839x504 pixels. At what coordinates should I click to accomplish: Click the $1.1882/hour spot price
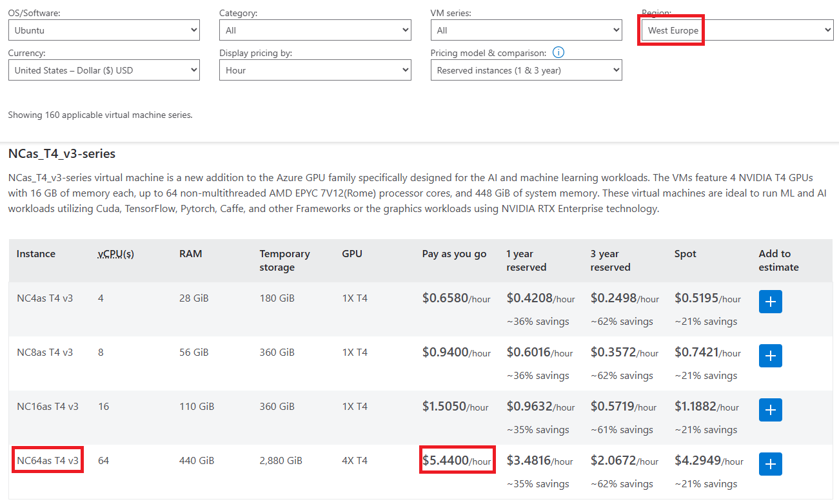(x=707, y=407)
